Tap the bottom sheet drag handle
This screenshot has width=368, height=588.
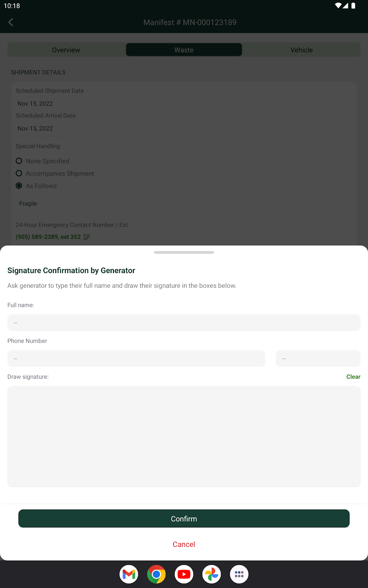click(x=184, y=253)
